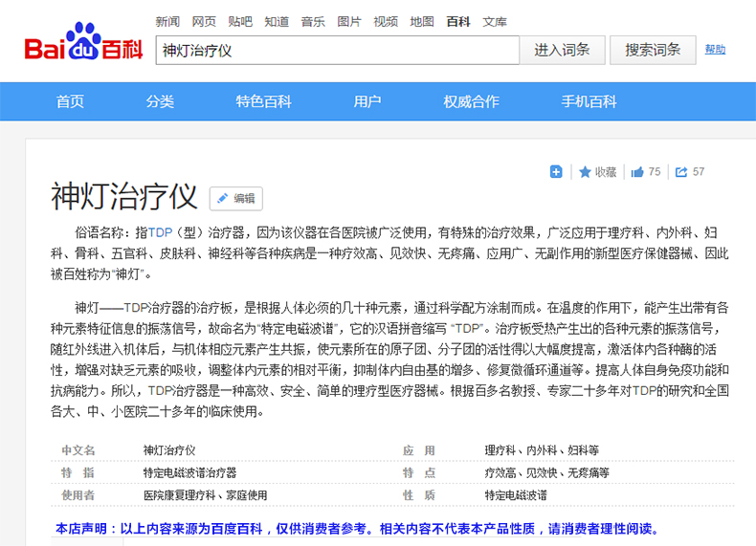Click the star 收藏 favorite icon
Screen dimensions: 756x546
585,172
